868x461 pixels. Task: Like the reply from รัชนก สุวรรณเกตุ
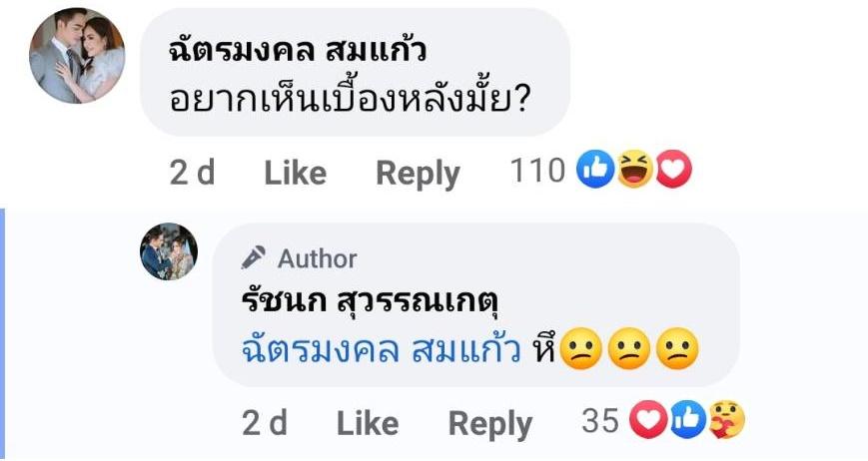pos(368,423)
